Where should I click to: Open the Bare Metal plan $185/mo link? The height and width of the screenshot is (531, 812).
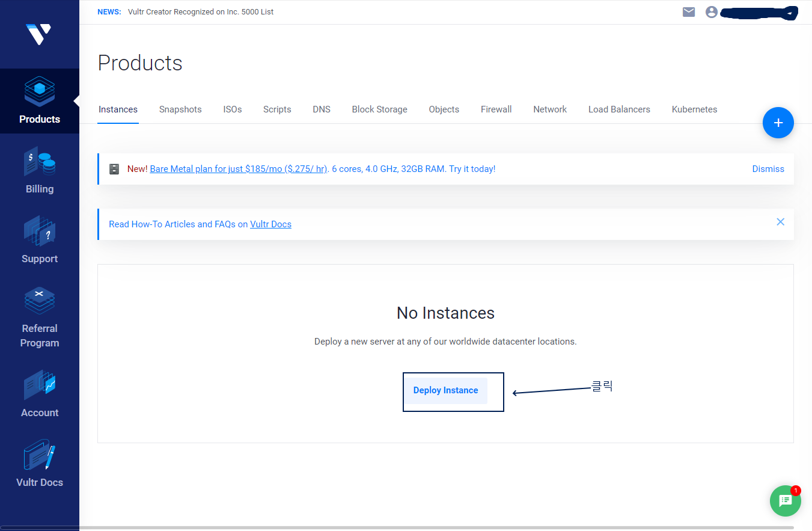point(239,169)
